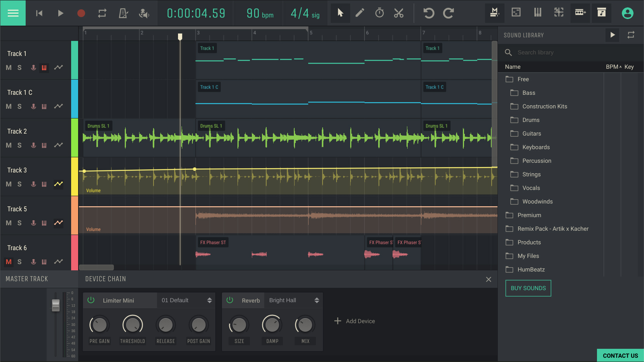Solo Track 2
This screenshot has width=644, height=362.
(x=19, y=145)
